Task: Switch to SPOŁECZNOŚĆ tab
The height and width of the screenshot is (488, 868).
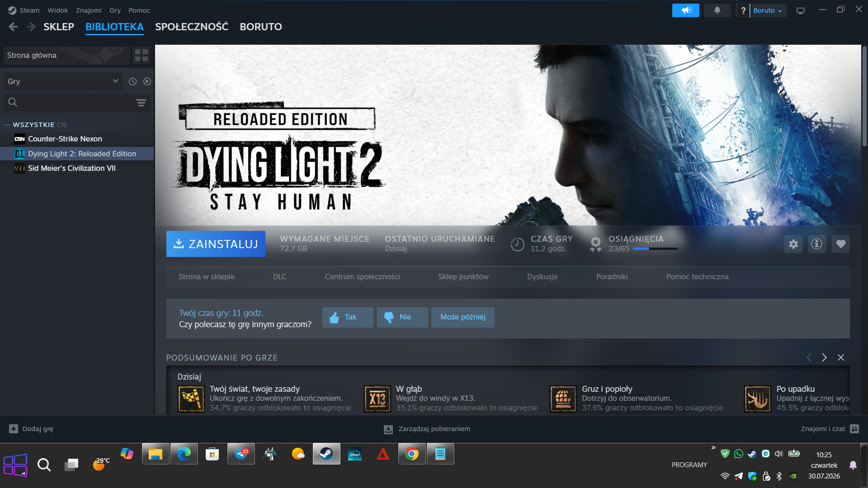Action: tap(192, 27)
